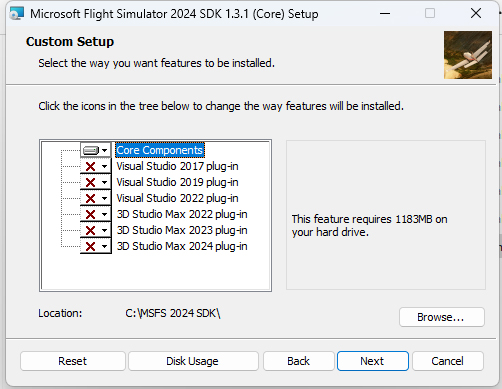Minimize the setup window
Screen dimensions: 502x389
(x=385, y=14)
